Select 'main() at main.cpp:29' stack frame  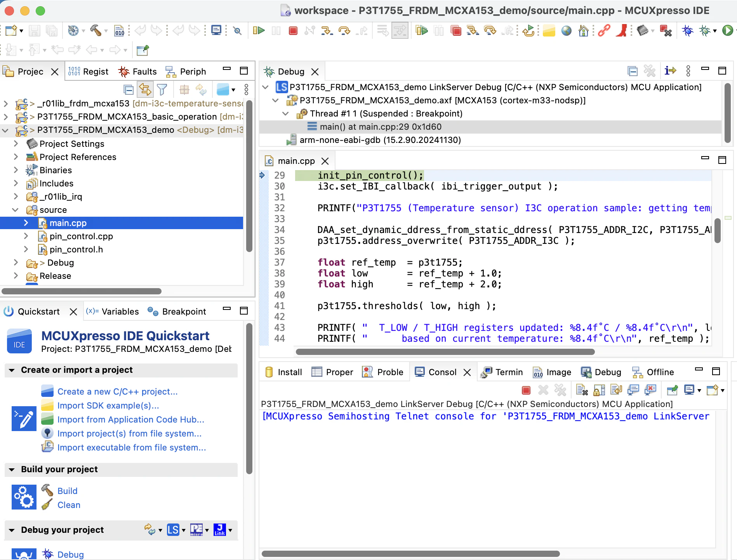point(381,127)
